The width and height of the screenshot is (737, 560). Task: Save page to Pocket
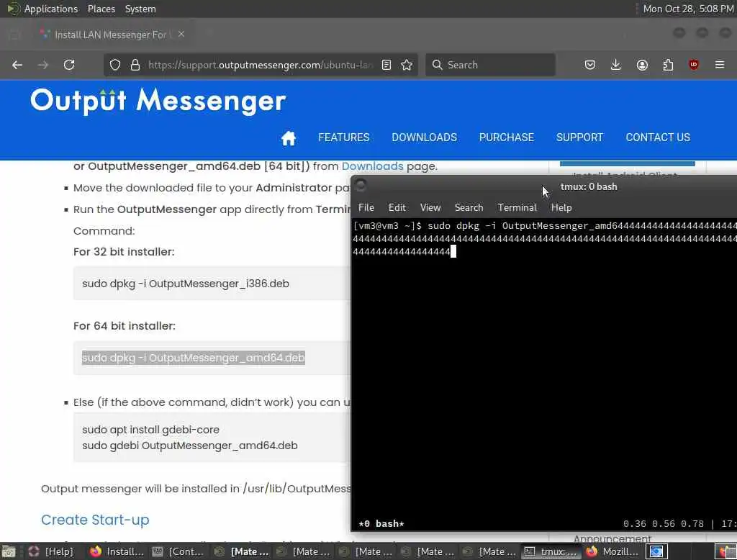point(590,65)
